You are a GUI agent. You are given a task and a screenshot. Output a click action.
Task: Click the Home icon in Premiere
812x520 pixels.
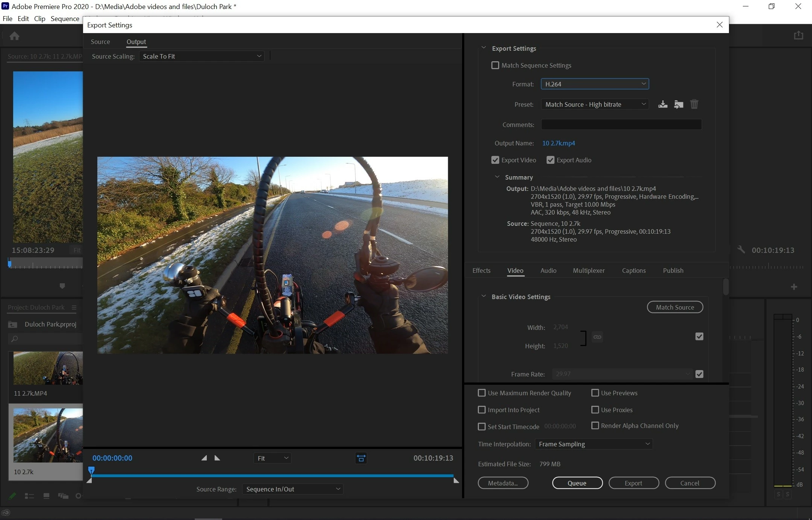point(14,36)
